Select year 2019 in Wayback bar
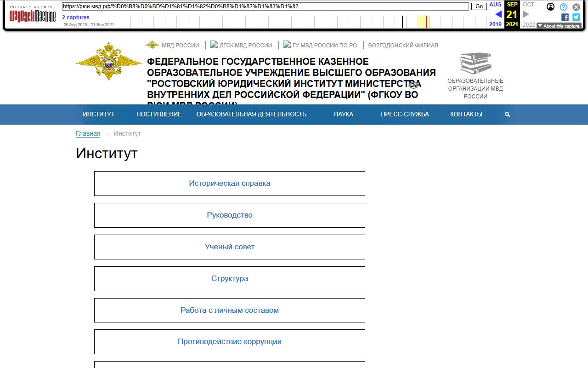Viewport: 588px width, 368px height. [495, 24]
